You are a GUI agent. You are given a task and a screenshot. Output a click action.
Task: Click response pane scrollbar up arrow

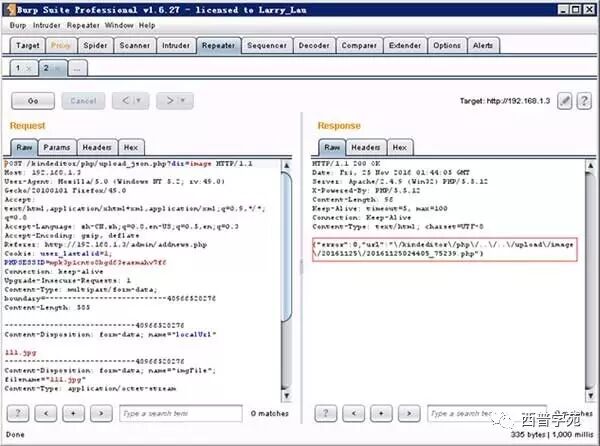click(x=590, y=165)
